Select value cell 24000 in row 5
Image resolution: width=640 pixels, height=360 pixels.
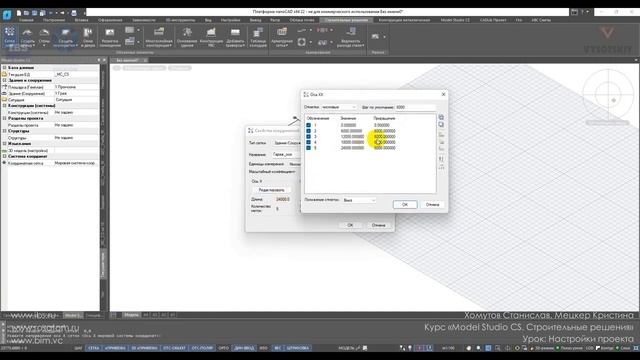(352, 148)
